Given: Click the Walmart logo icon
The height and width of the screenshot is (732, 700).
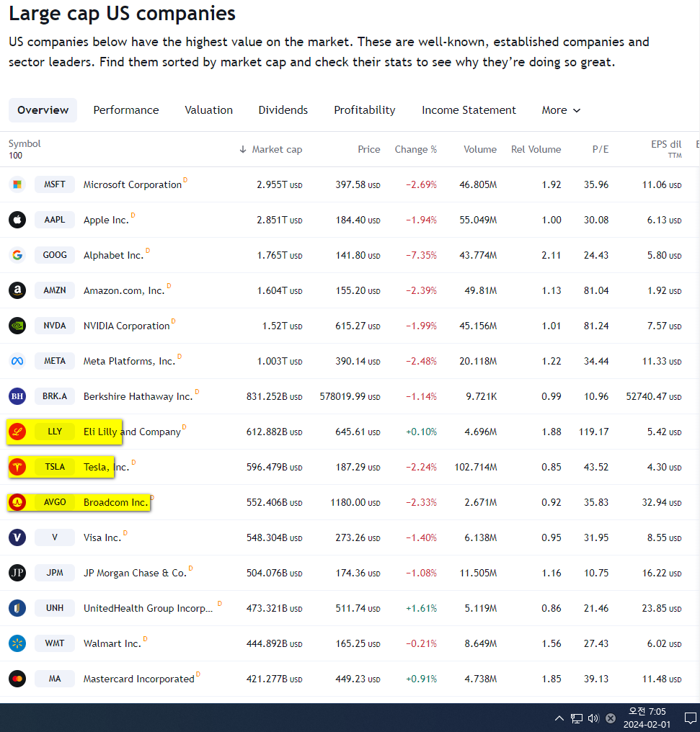Looking at the screenshot, I should coord(17,643).
